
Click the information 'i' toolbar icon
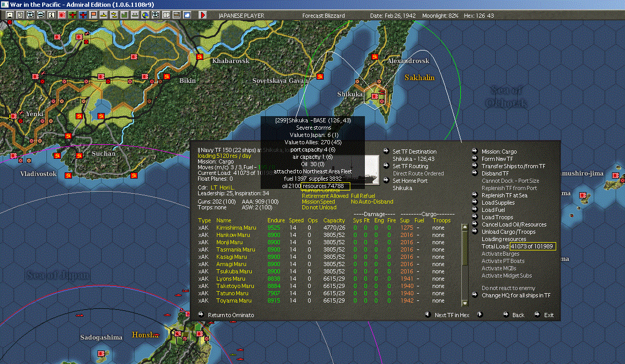click(x=52, y=15)
